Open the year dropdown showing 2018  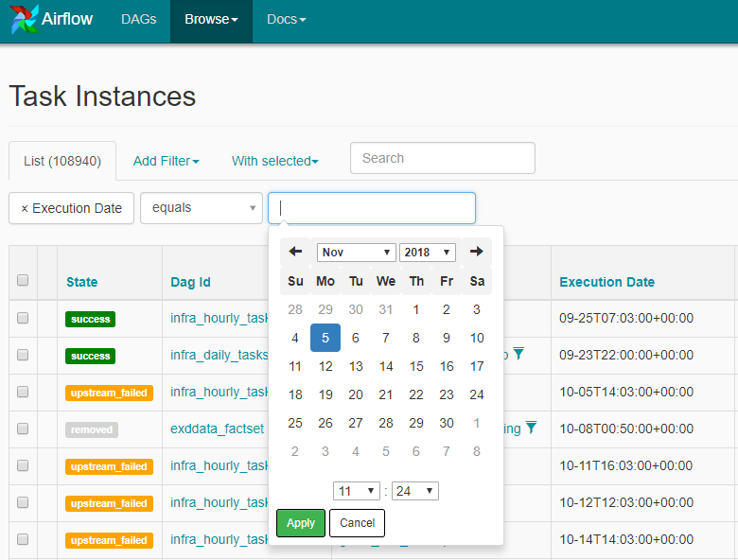(x=427, y=253)
